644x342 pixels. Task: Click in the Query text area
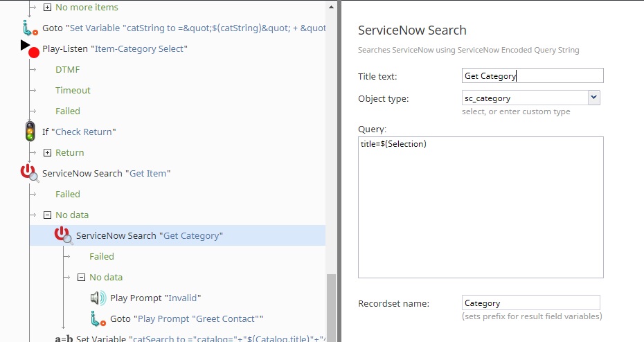pyautogui.click(x=481, y=207)
